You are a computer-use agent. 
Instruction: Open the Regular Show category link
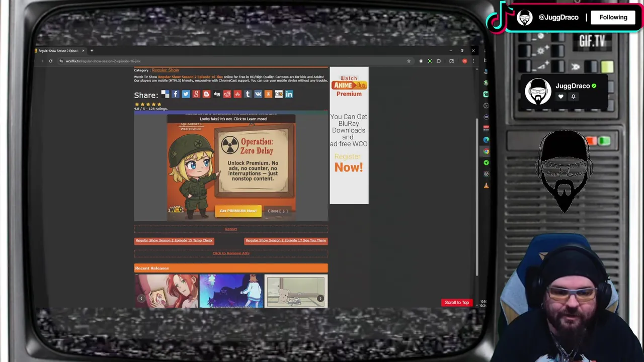tap(166, 70)
